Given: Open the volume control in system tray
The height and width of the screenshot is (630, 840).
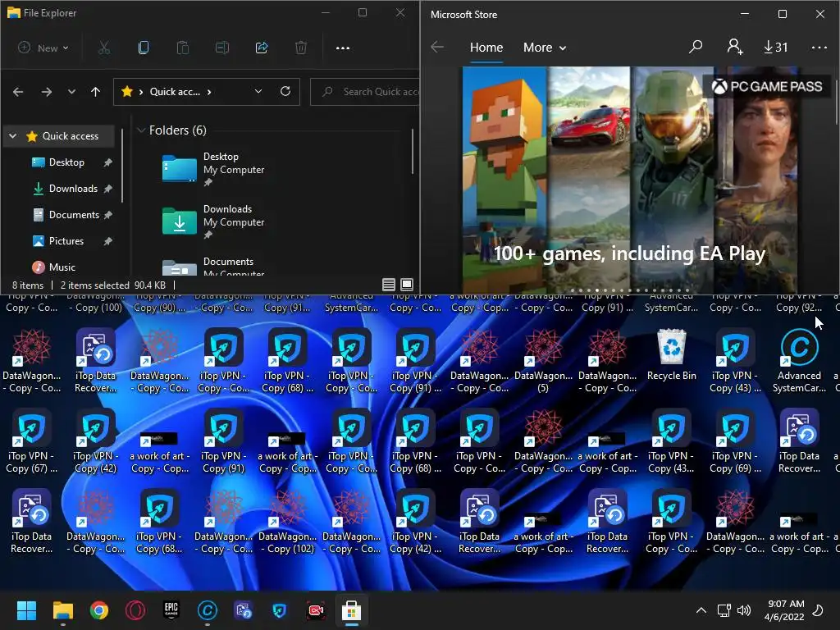Looking at the screenshot, I should (x=743, y=610).
